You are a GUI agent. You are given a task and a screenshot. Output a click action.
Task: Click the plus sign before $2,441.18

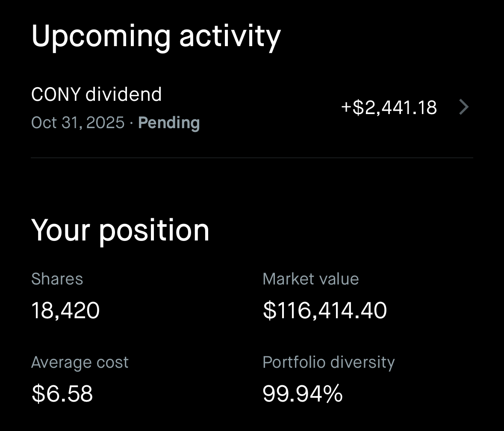346,107
